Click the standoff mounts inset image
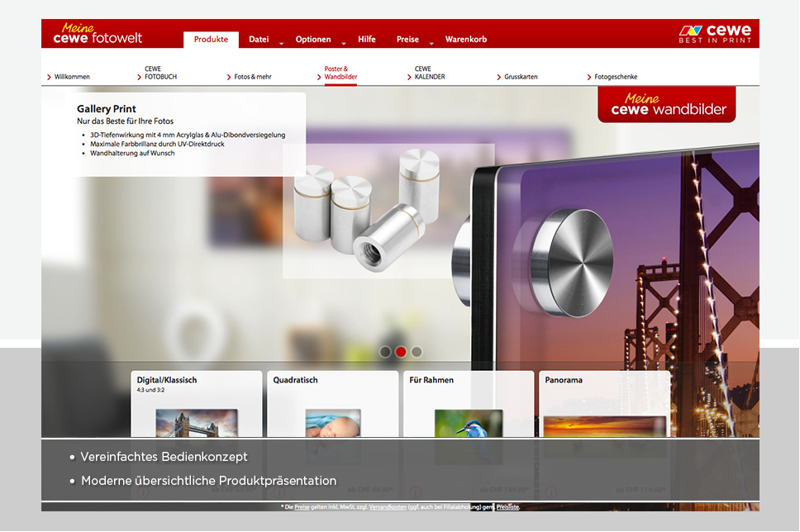The image size is (800, 532). point(388,211)
